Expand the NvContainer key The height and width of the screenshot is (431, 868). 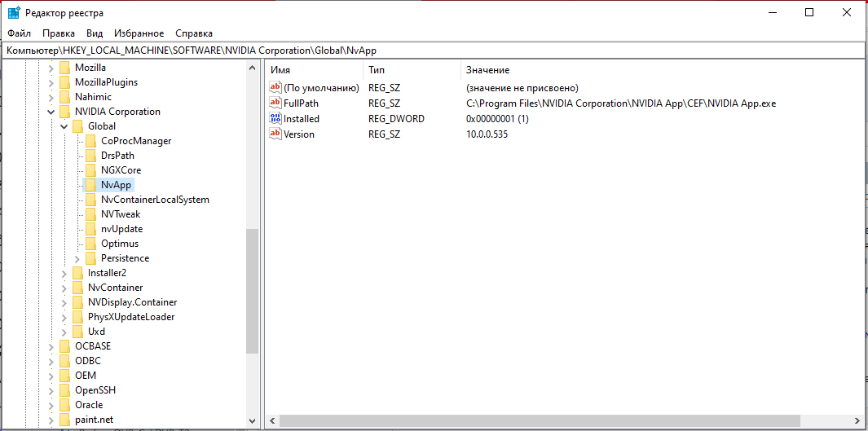(64, 288)
